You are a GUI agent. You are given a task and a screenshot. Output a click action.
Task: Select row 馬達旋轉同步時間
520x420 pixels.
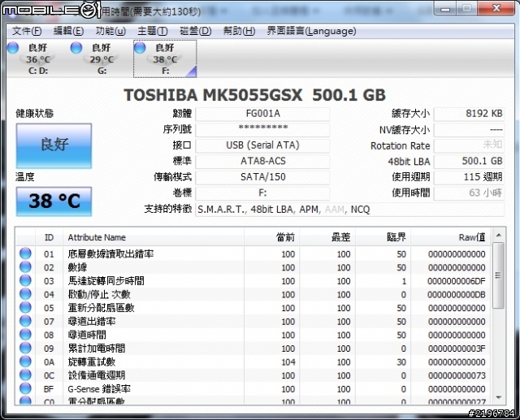click(253, 281)
